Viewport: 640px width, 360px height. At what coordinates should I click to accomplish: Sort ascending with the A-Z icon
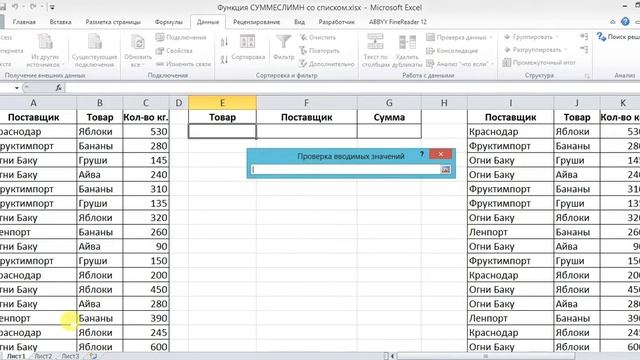(x=224, y=42)
